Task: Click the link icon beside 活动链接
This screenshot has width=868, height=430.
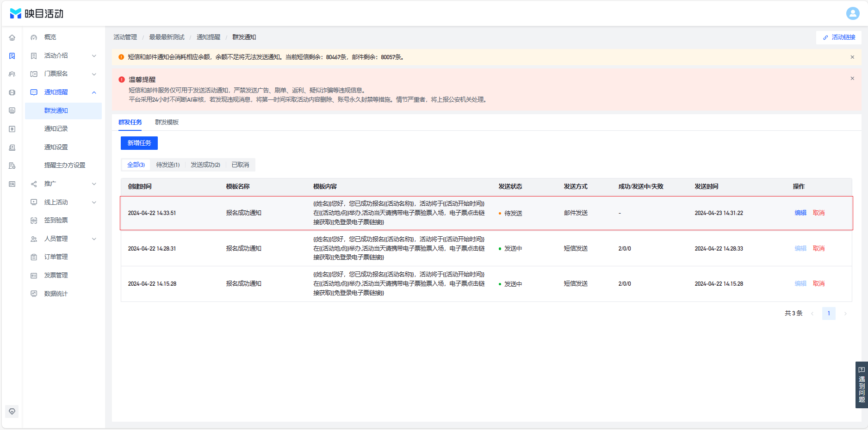Action: [825, 37]
